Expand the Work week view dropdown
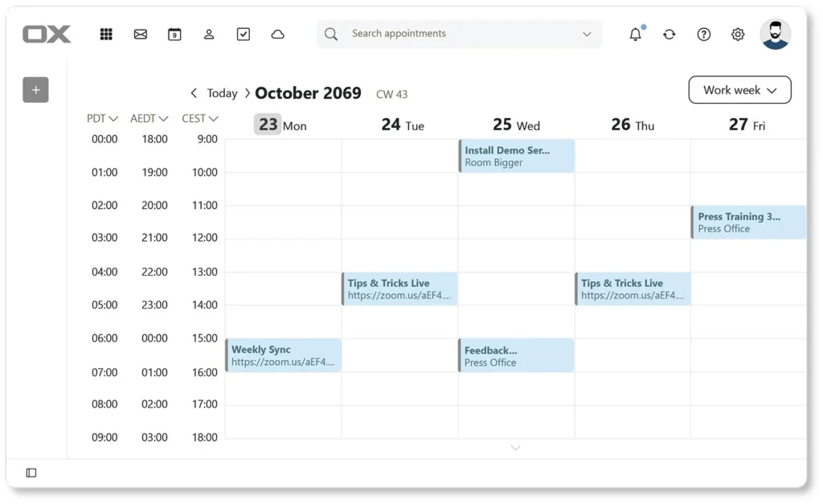This screenshot has width=823, height=504. 739,90
